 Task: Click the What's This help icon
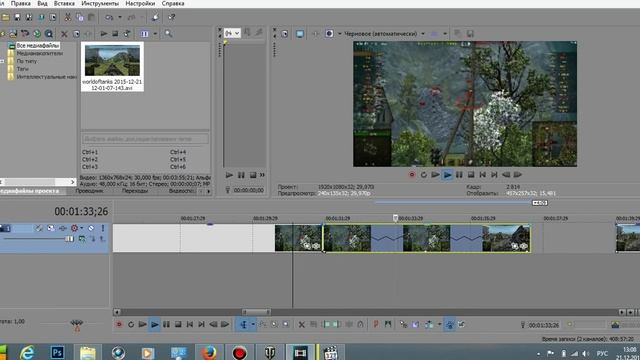coord(171,18)
